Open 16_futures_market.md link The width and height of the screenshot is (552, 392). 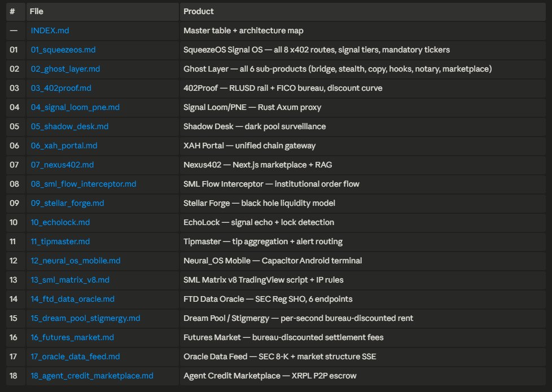(x=72, y=337)
